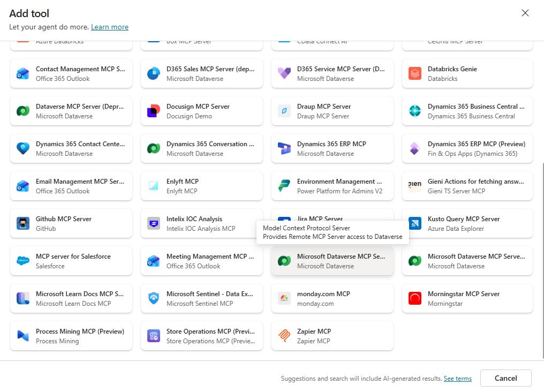Screen dimensions: 544x392
Task: Select the Docusign MCP Server icon
Action: coord(153,111)
